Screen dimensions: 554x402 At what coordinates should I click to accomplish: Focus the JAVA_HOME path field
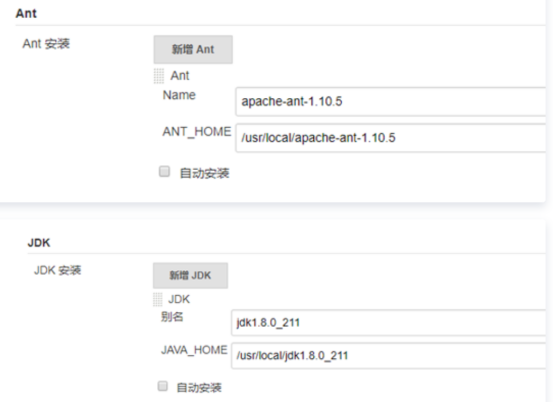tap(388, 355)
